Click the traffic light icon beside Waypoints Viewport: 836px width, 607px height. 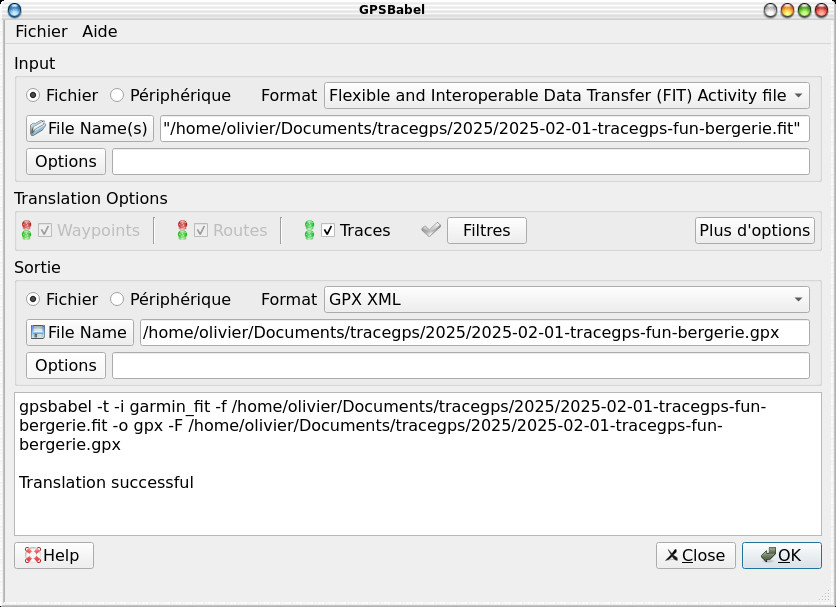click(26, 230)
